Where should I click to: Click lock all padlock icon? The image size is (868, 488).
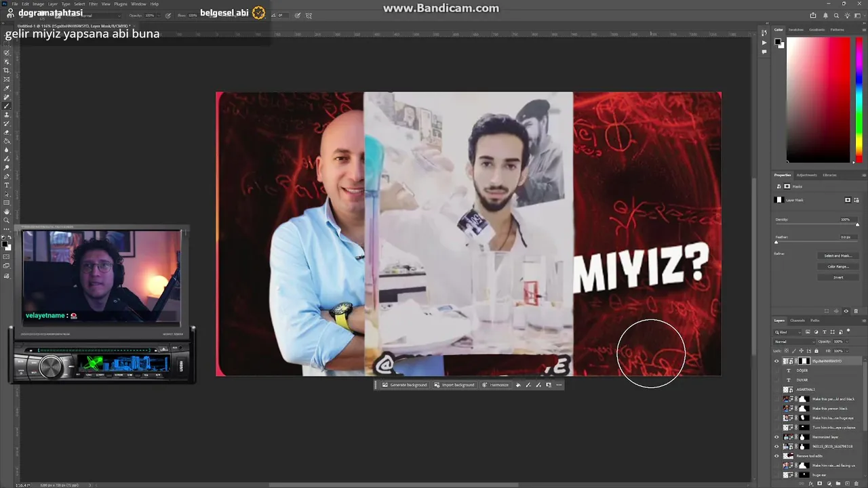point(816,351)
